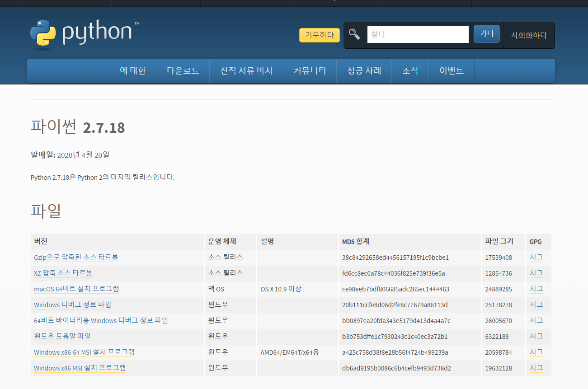The height and width of the screenshot is (389, 588).
Task: Open 시그 link for Gzip tarball row
Action: pyautogui.click(x=536, y=258)
